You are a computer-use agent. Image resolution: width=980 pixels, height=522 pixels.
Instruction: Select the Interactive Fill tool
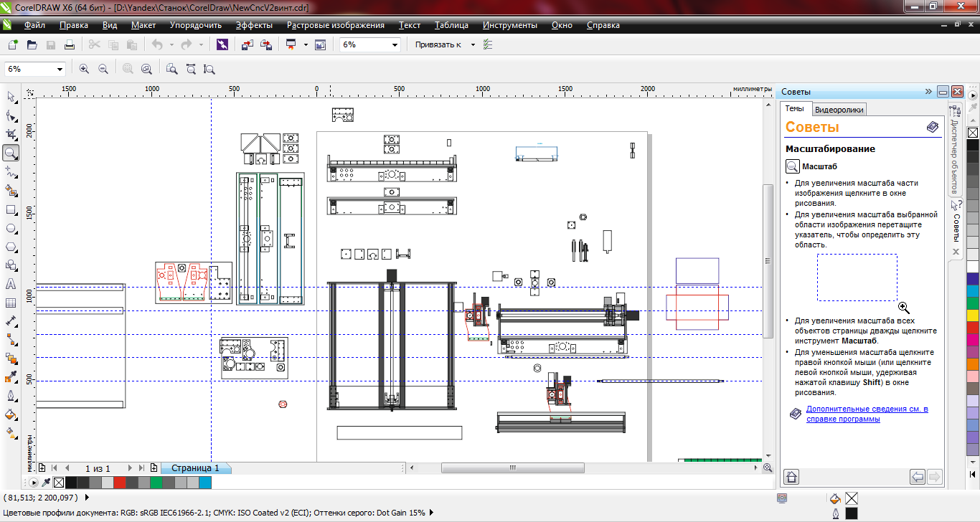[x=11, y=433]
